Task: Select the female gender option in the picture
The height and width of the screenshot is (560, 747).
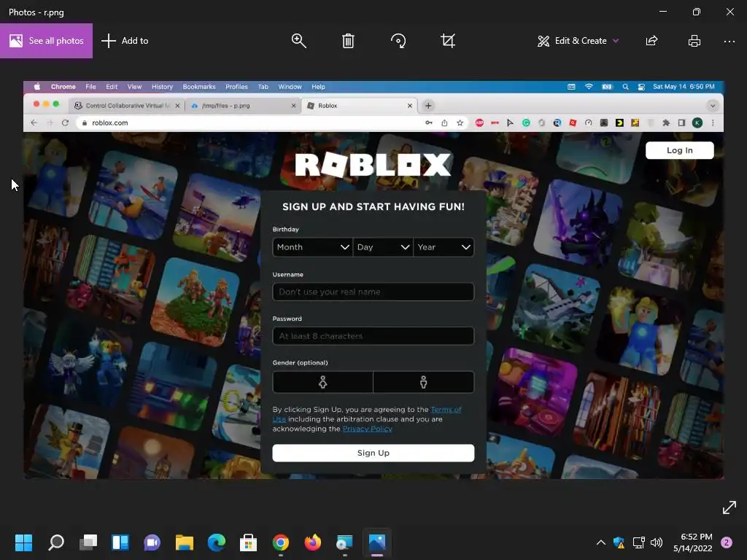Action: coord(322,382)
